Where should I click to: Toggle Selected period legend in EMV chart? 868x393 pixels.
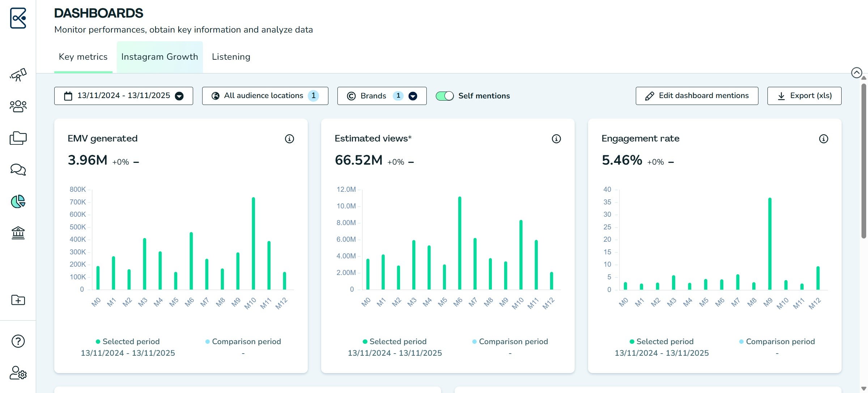[128, 341]
